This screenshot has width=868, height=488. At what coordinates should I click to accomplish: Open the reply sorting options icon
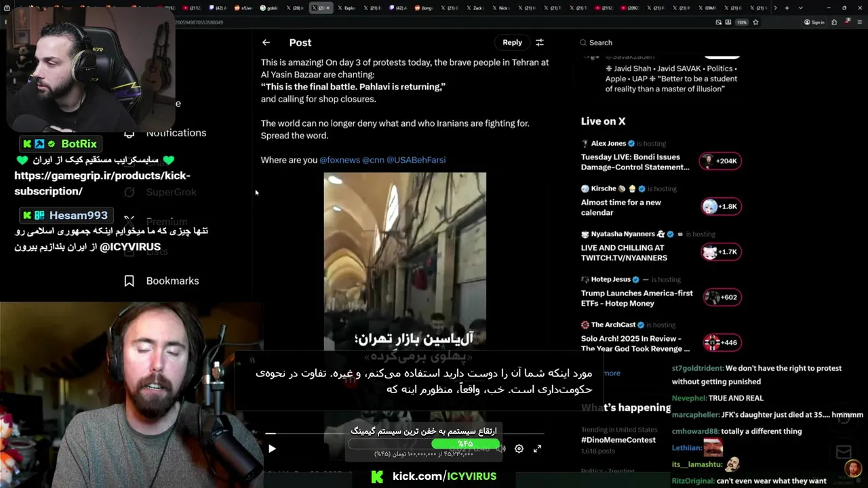540,42
